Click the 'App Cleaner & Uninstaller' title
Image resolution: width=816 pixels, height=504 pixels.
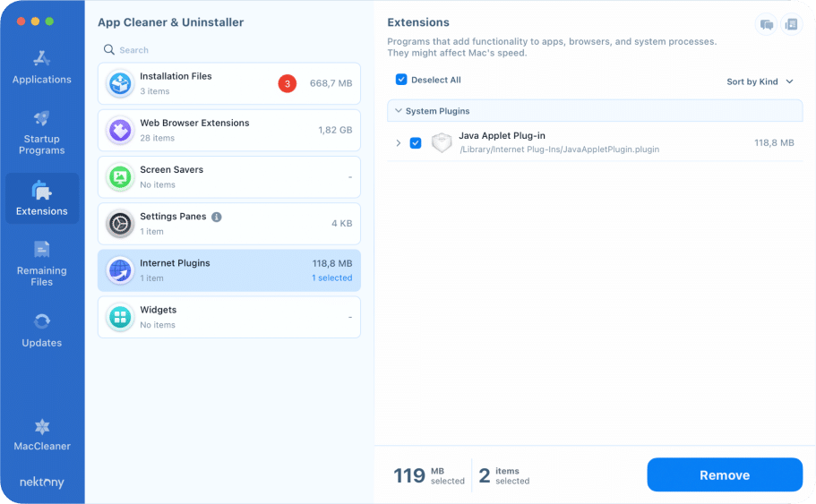(171, 22)
